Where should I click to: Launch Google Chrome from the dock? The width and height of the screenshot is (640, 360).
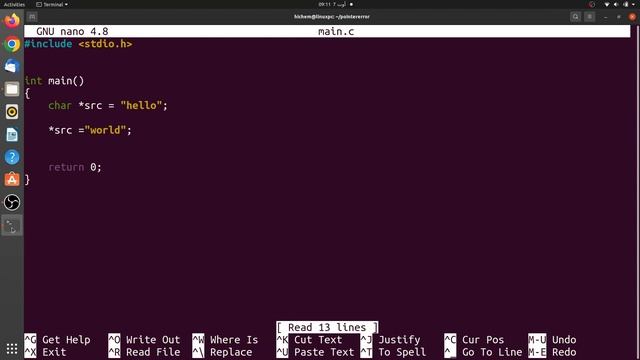coord(12,44)
